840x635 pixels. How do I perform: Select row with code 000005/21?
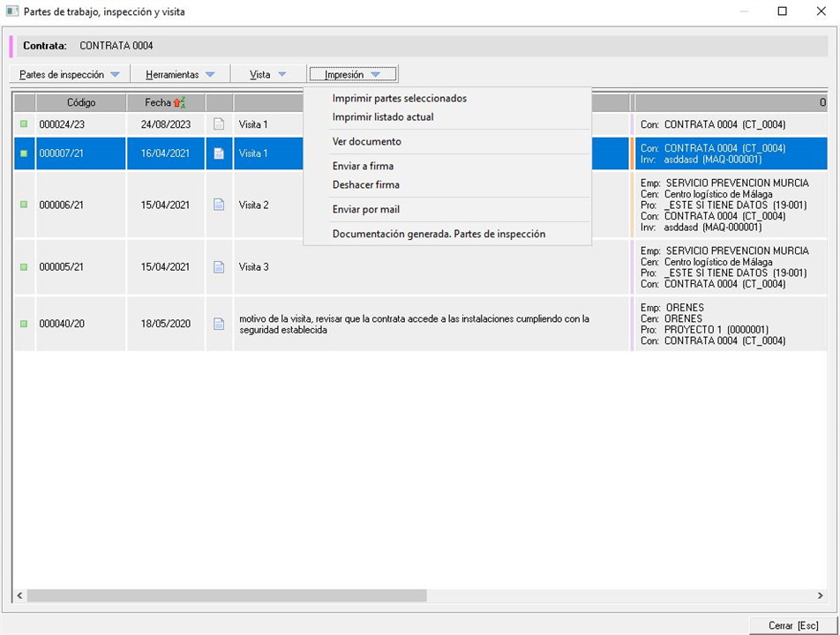click(x=62, y=267)
